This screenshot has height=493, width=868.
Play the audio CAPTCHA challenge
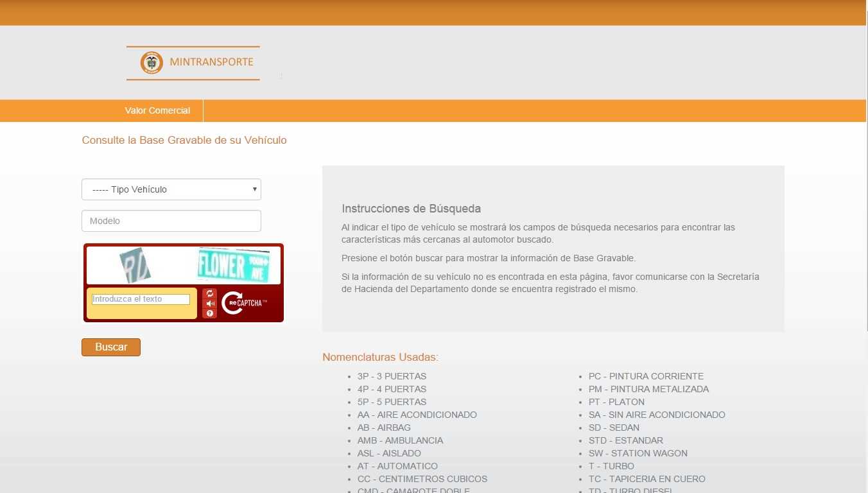pyautogui.click(x=209, y=304)
